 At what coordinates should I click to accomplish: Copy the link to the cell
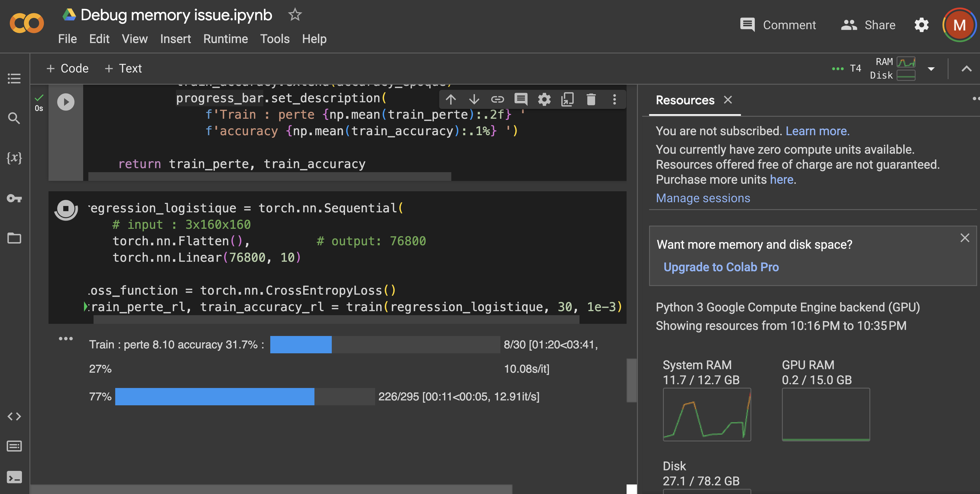point(498,99)
